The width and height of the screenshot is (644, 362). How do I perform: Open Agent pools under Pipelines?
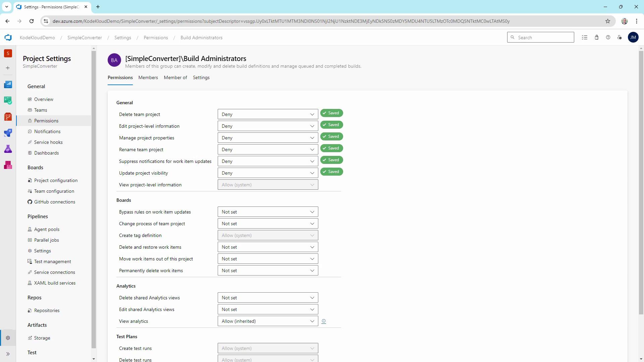[x=47, y=229]
